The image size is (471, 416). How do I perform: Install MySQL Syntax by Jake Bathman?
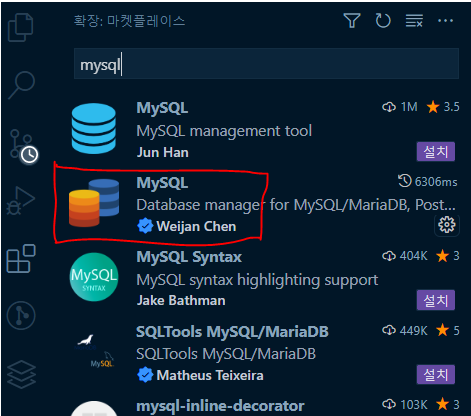(x=436, y=300)
